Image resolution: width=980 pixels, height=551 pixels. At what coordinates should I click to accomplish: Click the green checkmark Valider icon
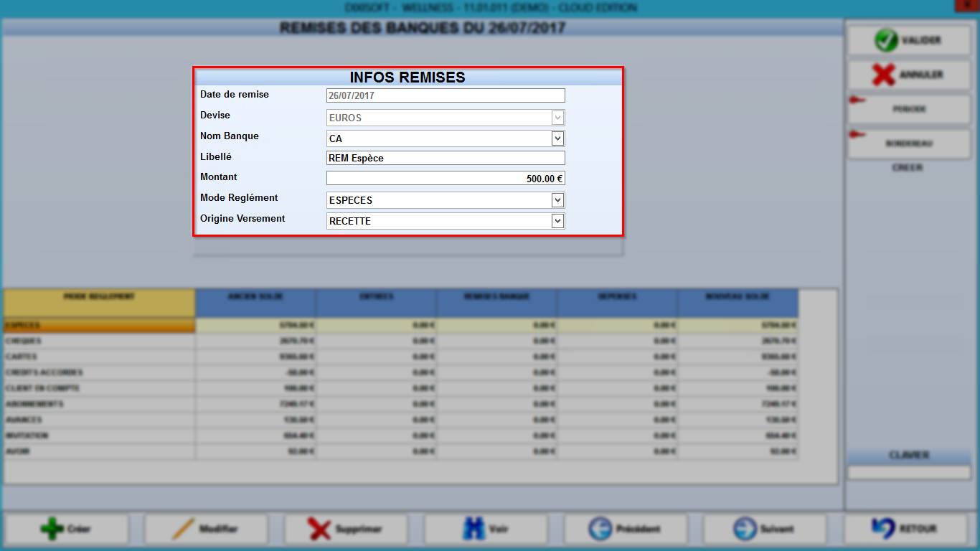point(886,40)
